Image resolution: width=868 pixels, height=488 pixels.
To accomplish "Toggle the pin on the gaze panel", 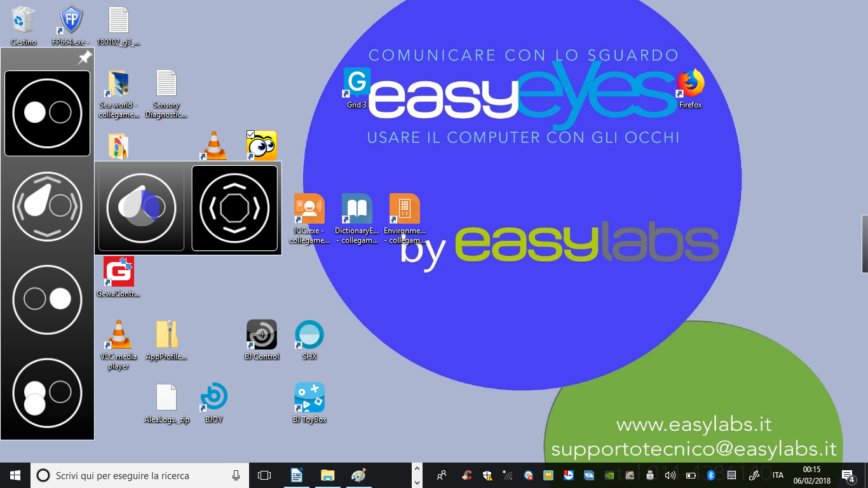I will [84, 58].
